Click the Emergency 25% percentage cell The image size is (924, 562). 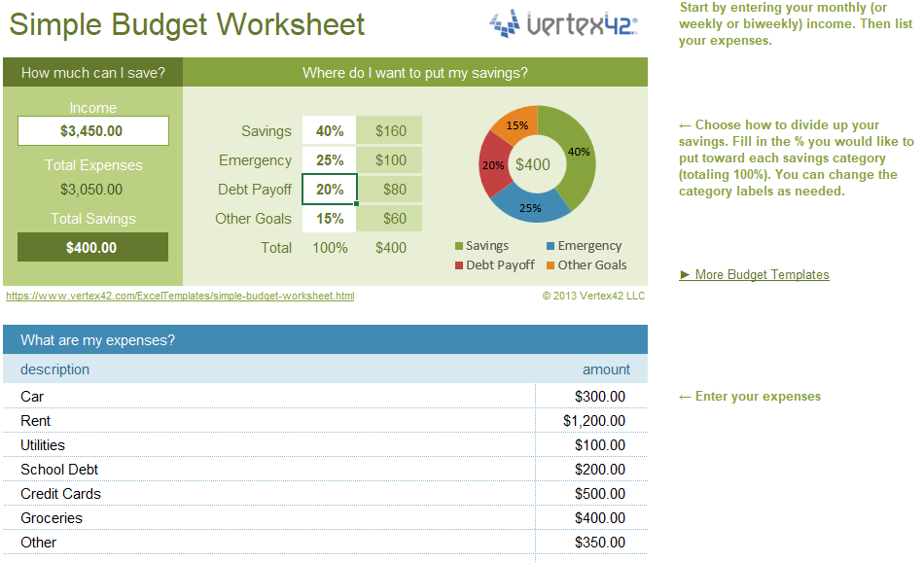coord(330,160)
